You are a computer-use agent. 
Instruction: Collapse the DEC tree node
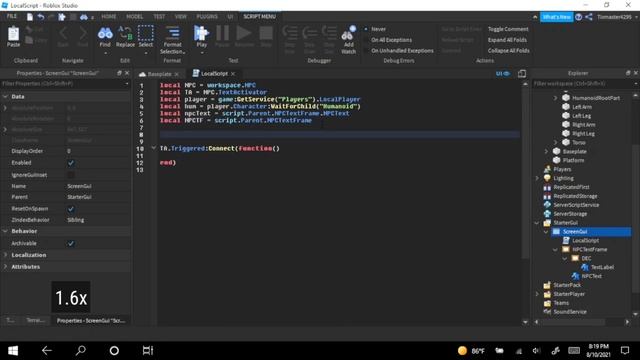(x=564, y=258)
